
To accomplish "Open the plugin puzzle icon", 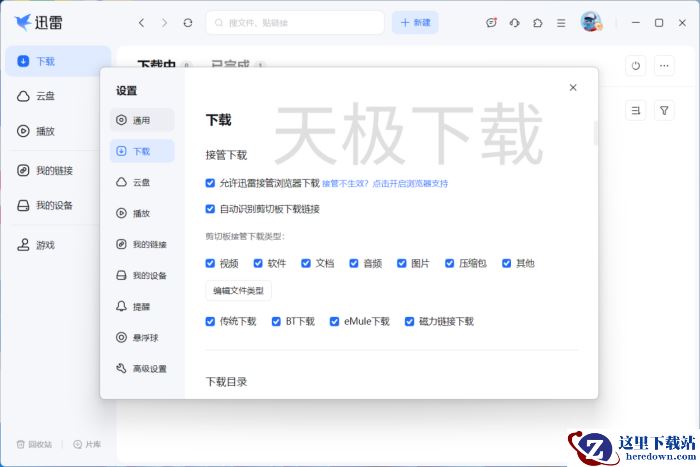I will pos(538,23).
